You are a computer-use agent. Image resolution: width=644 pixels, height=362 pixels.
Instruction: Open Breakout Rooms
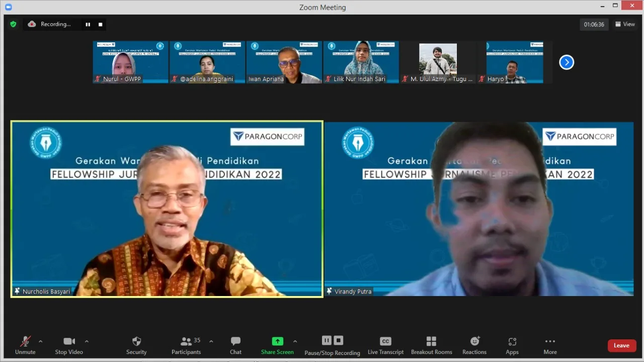click(431, 345)
